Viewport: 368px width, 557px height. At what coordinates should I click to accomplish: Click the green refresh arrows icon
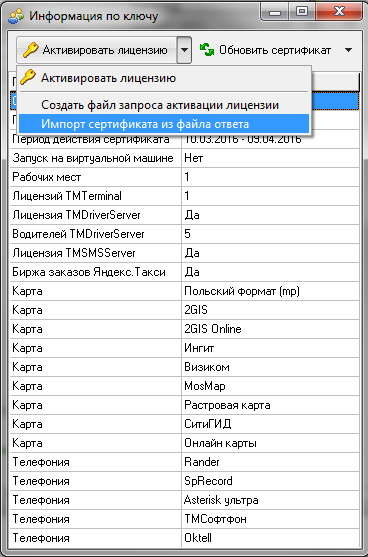(207, 50)
